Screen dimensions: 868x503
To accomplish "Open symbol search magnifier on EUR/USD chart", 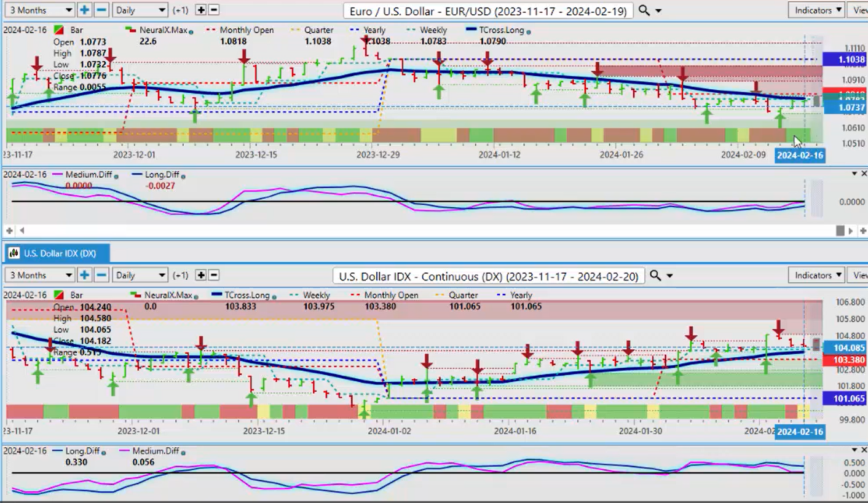I will pos(644,10).
